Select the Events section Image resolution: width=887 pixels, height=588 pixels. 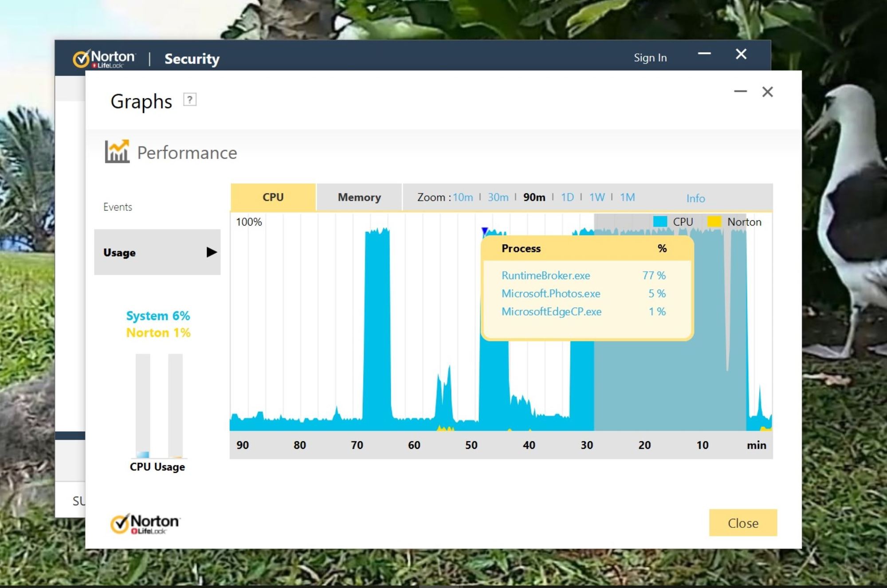coord(118,207)
